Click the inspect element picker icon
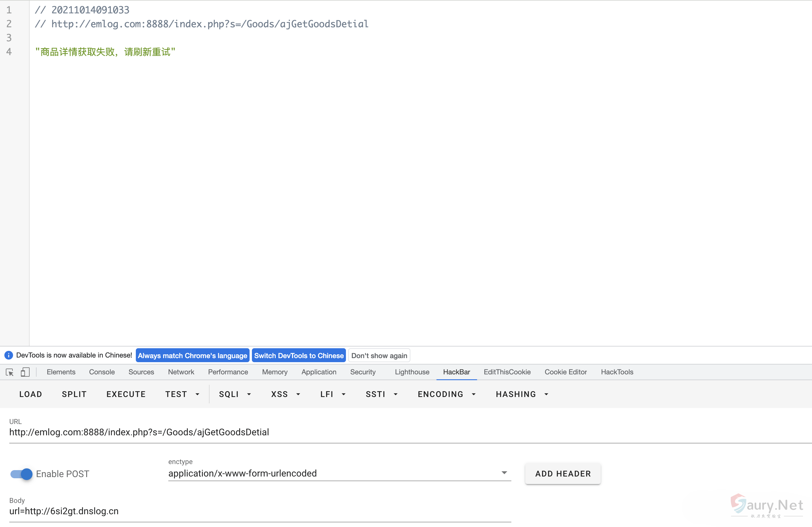 pos(10,372)
